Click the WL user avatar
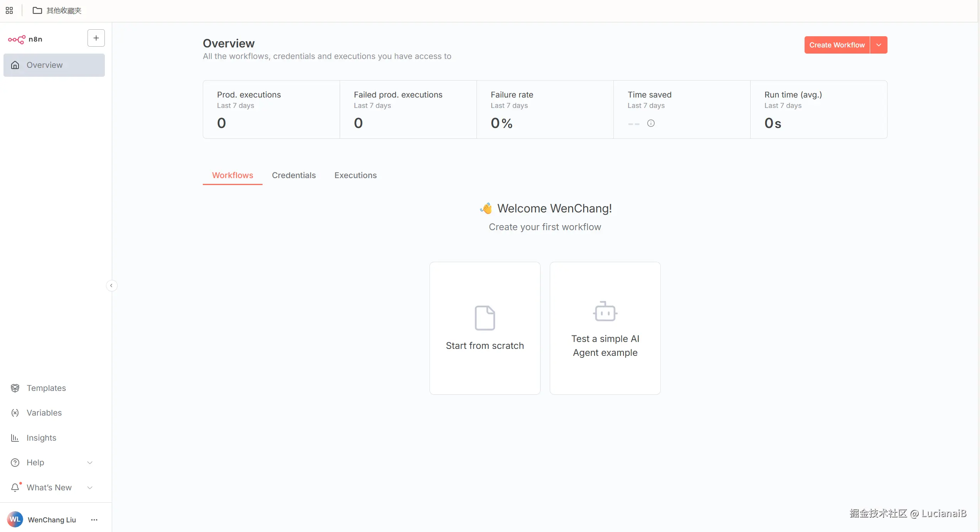Image resolution: width=980 pixels, height=532 pixels. pos(15,519)
